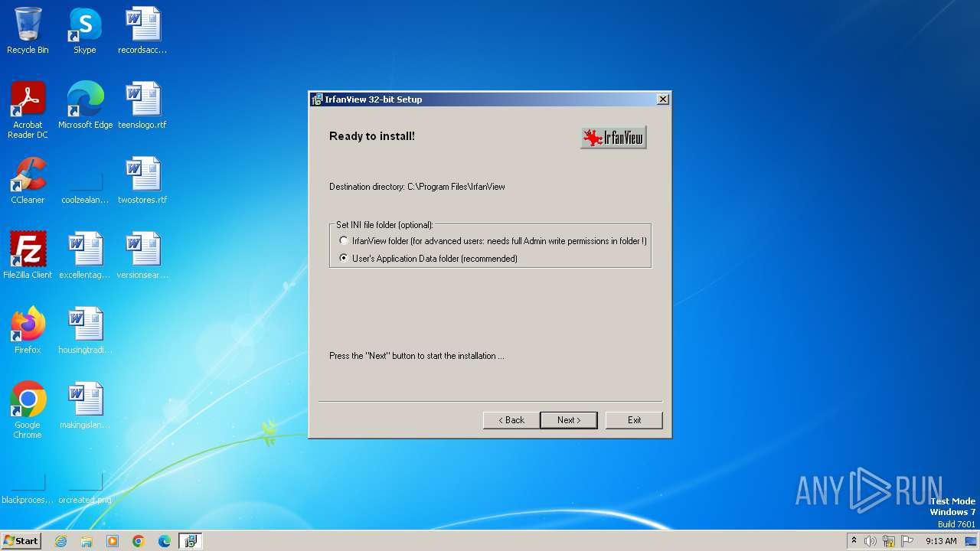The image size is (980, 551).
Task: Select the versionsear document icon
Action: point(142,256)
